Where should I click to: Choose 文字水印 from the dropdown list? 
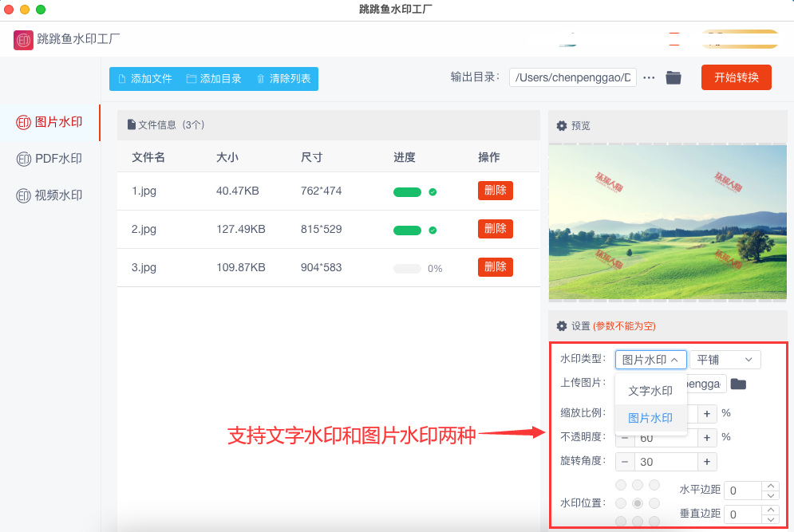[650, 391]
